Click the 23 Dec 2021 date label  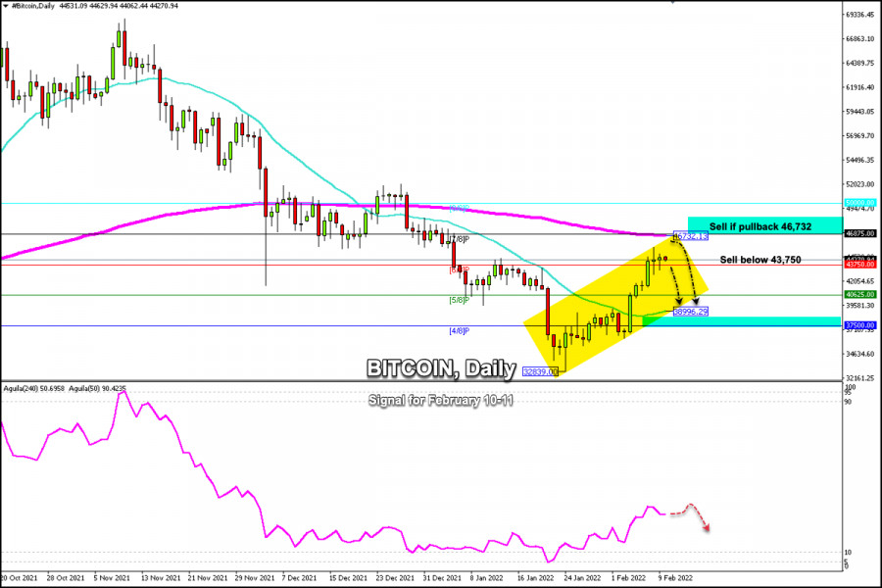[396, 578]
